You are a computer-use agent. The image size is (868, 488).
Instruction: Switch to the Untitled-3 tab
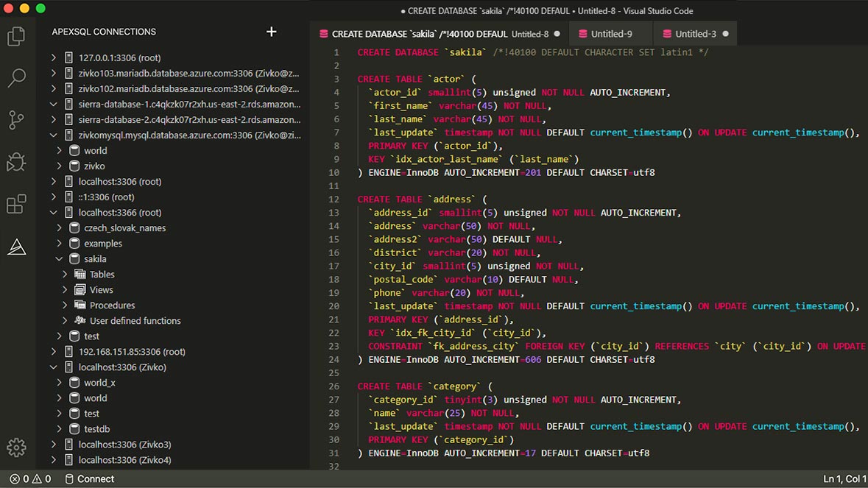click(x=695, y=34)
